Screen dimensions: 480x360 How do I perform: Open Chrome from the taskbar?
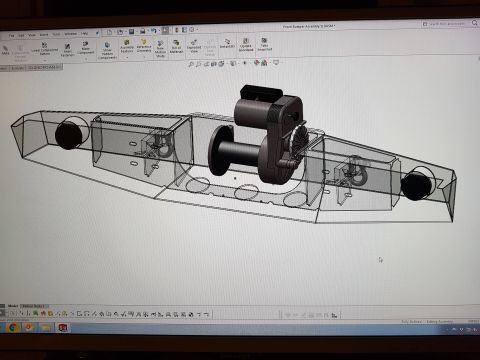tap(13, 328)
